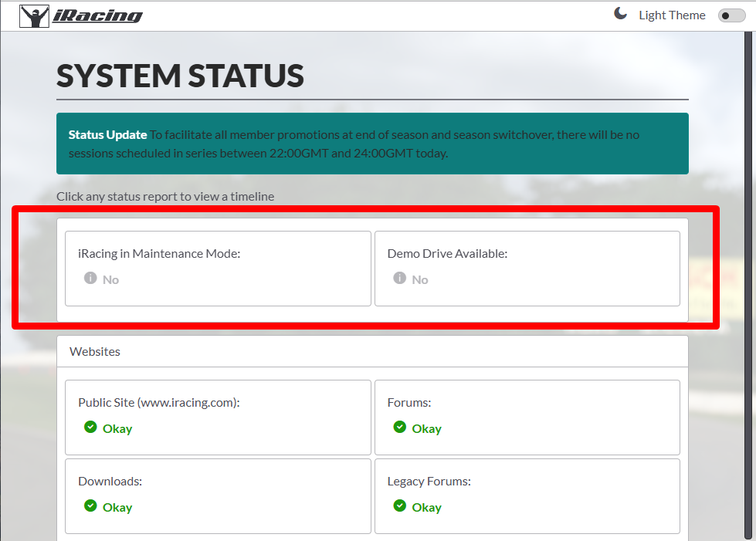Click the Status Update banner

tap(372, 144)
